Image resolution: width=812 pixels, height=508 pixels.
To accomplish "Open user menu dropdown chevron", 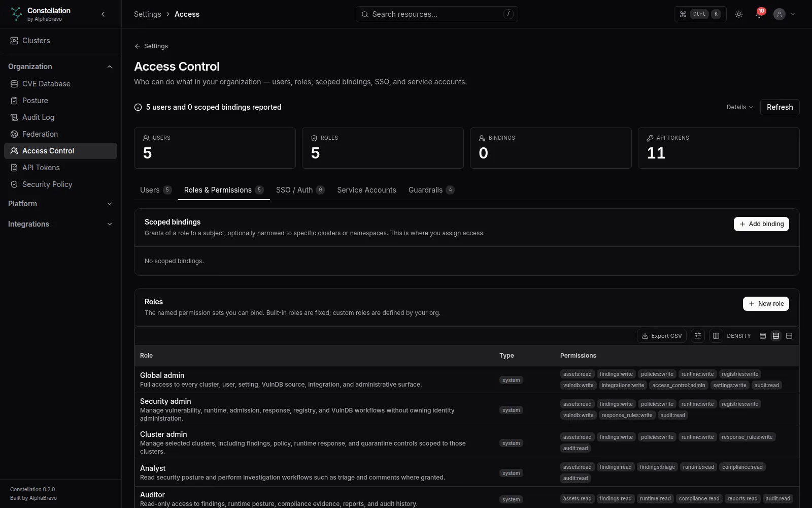I will click(793, 14).
